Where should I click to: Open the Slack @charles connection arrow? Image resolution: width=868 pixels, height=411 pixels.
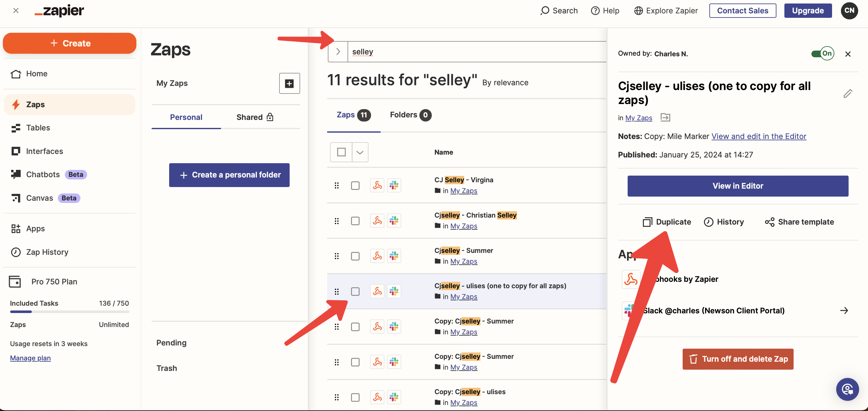pos(844,310)
